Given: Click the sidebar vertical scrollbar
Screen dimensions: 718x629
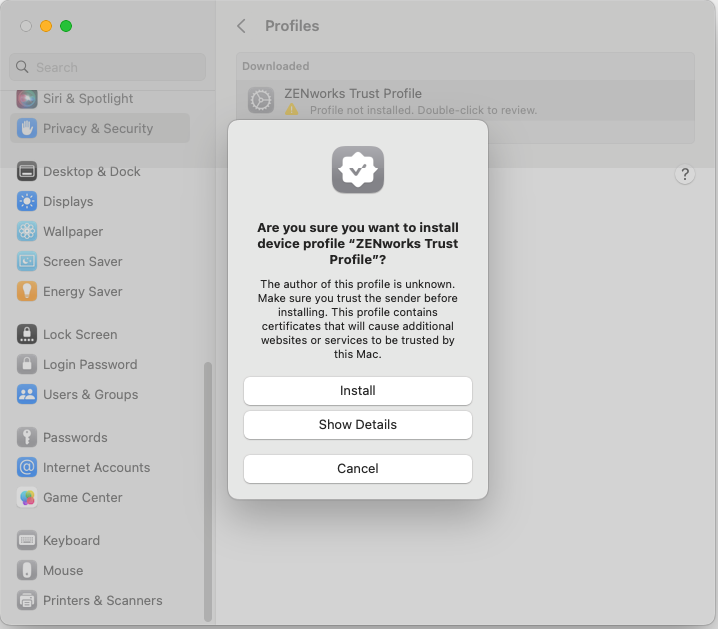Looking at the screenshot, I should click(208, 492).
